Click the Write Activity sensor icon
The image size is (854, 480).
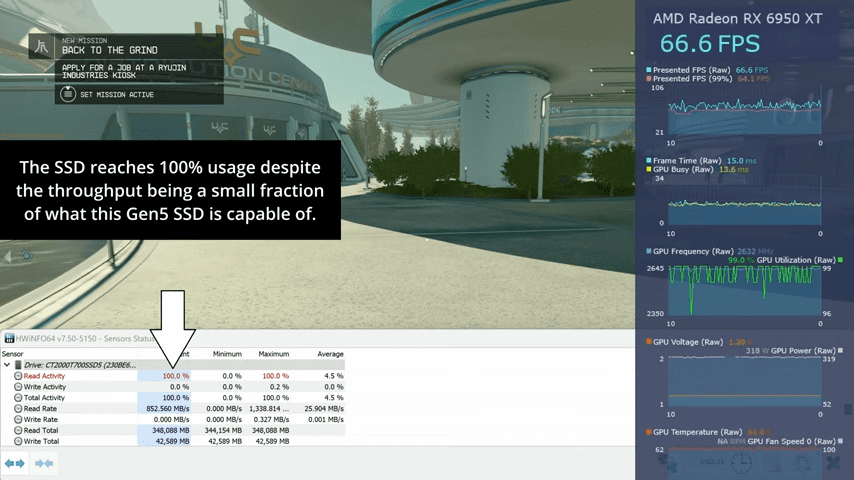(x=18, y=387)
